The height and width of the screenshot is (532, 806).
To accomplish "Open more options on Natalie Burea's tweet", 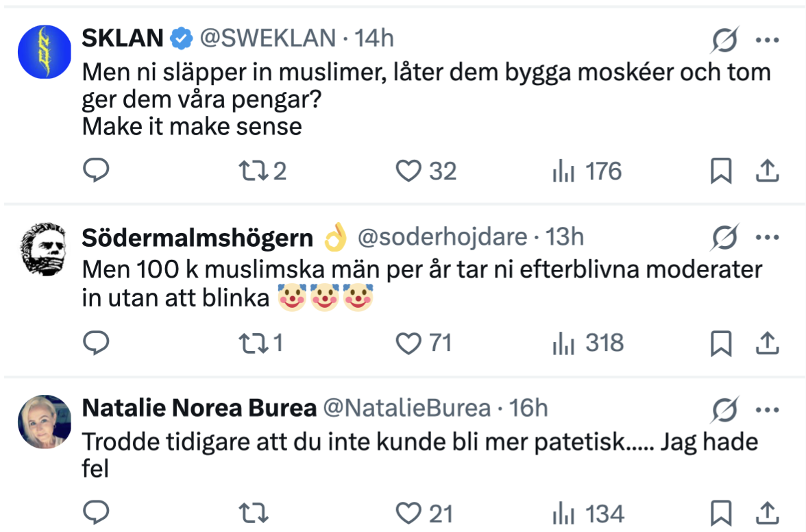I will pos(767,409).
